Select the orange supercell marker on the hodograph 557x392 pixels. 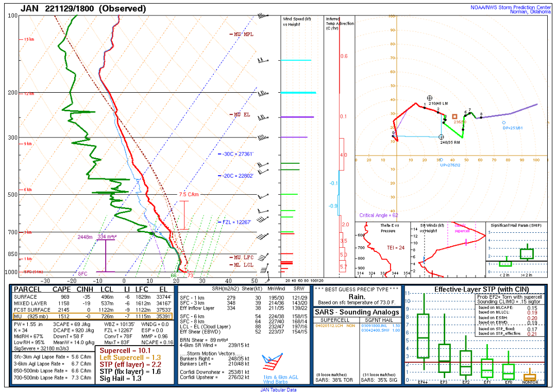click(x=454, y=117)
